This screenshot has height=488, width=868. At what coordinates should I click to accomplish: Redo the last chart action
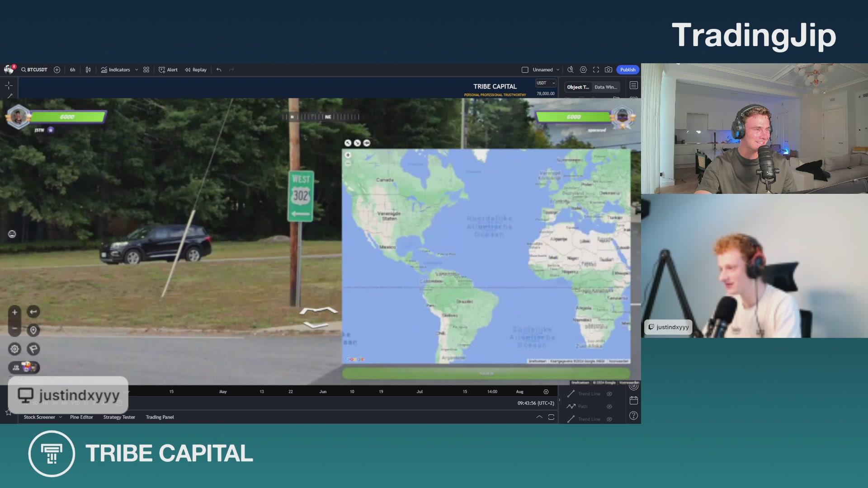point(231,70)
